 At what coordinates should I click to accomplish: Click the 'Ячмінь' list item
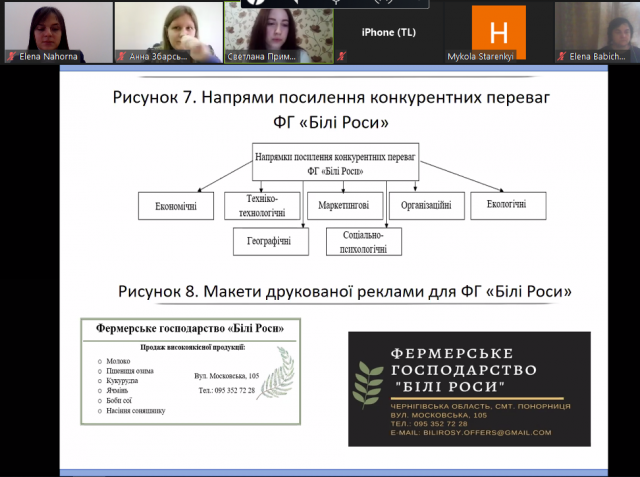coord(117,390)
